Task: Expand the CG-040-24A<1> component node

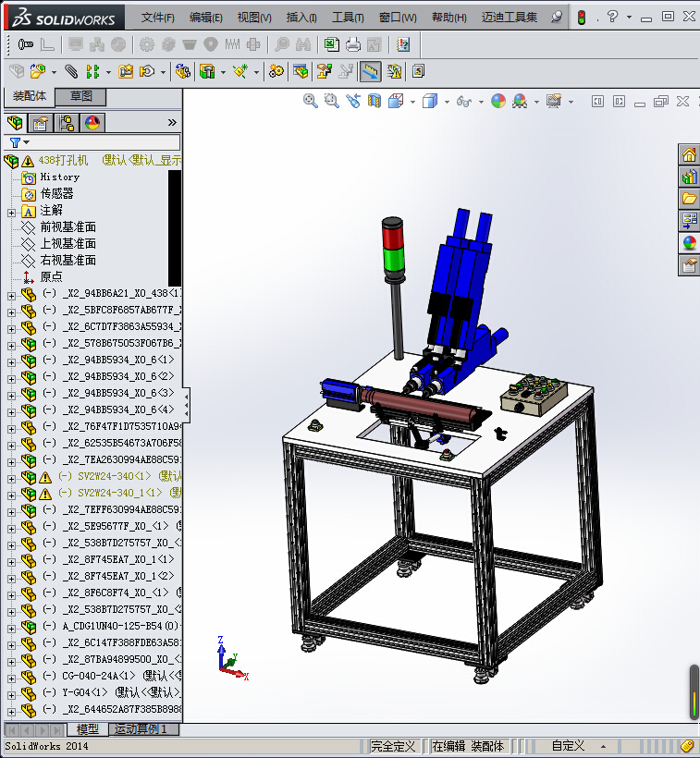Action: pos(11,679)
